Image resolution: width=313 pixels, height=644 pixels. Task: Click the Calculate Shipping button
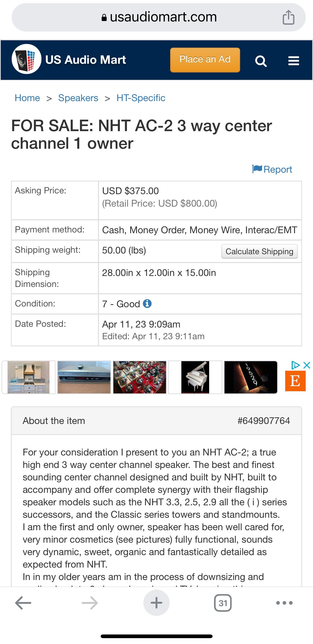pos(259,251)
